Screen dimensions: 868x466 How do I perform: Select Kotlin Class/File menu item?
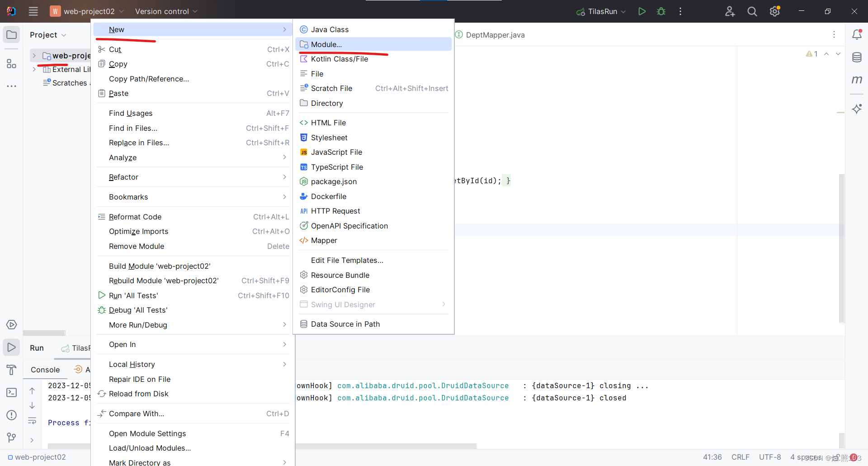click(x=373, y=59)
